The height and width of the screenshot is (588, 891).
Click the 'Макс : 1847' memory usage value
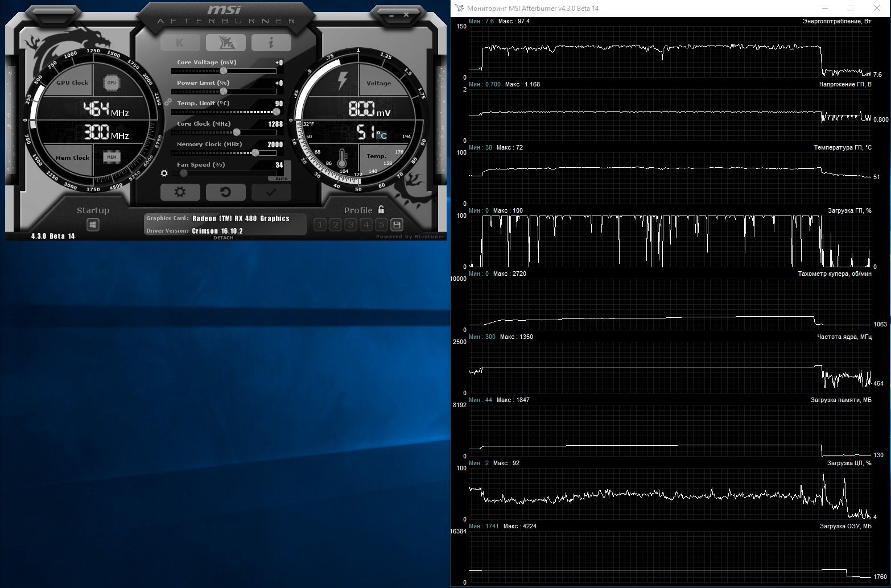[x=513, y=400]
